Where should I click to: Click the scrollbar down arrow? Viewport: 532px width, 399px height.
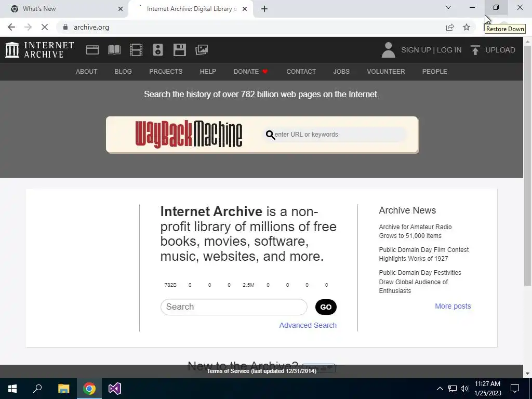click(527, 374)
